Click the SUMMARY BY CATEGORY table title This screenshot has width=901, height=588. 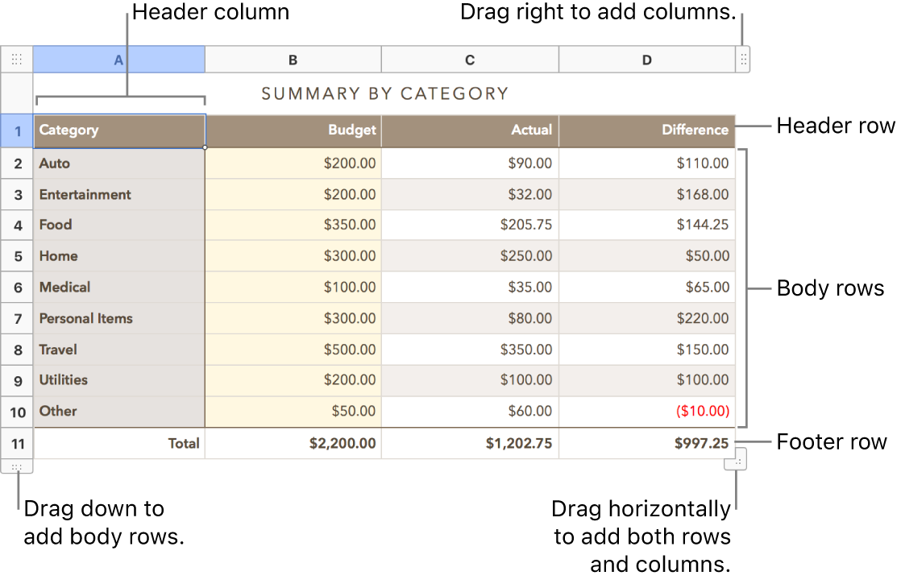click(x=384, y=93)
